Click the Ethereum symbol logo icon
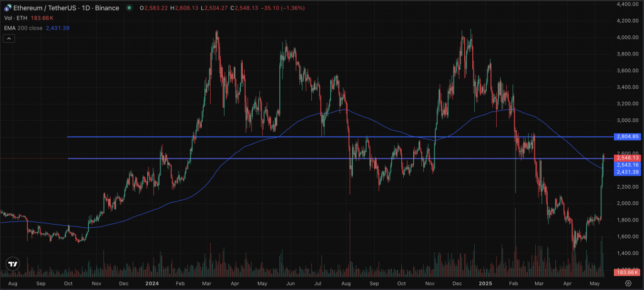This screenshot has width=644, height=290. [x=8, y=8]
